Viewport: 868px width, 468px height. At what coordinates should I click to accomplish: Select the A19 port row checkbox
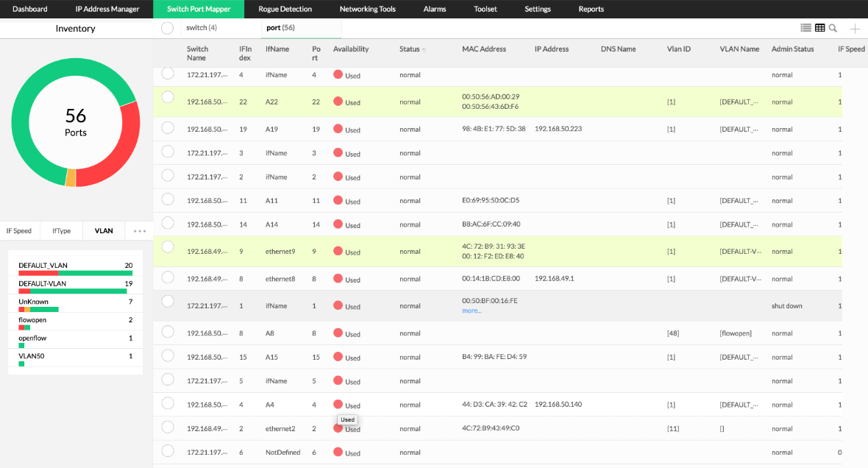coord(168,128)
